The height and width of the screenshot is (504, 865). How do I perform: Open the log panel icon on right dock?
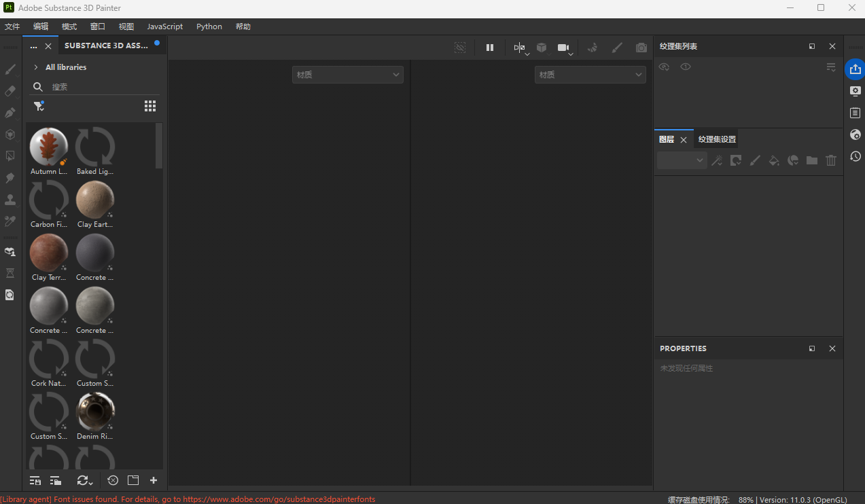pos(855,113)
